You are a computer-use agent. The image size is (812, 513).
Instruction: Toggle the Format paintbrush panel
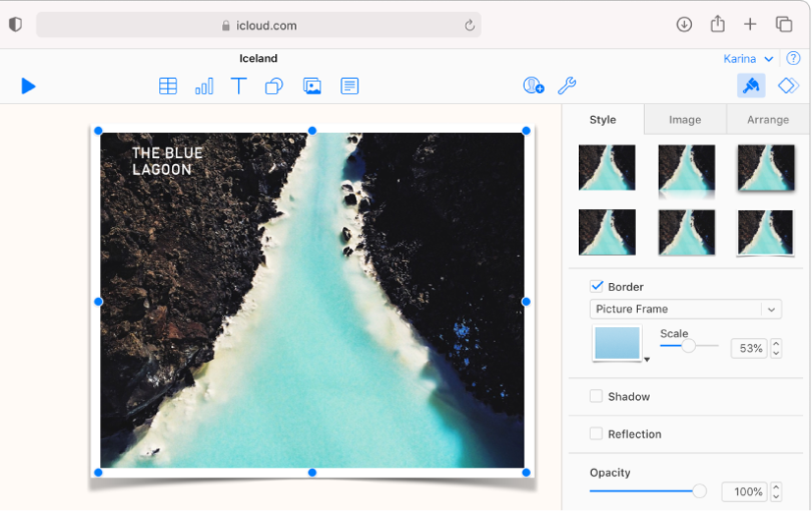click(x=751, y=86)
